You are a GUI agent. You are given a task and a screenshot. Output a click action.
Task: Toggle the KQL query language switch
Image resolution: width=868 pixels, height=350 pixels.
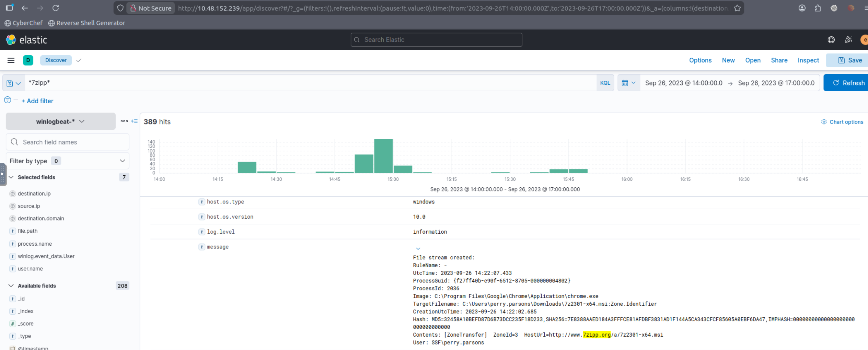605,83
